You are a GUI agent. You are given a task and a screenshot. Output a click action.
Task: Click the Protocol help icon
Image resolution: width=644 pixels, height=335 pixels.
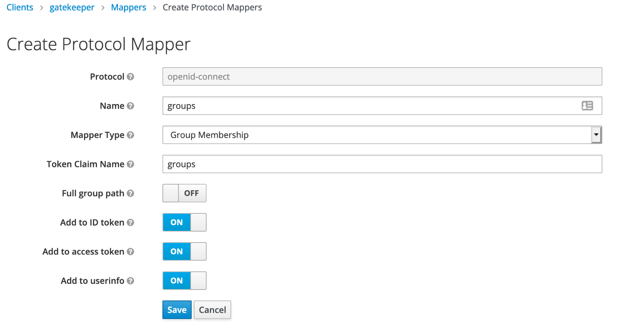click(130, 77)
